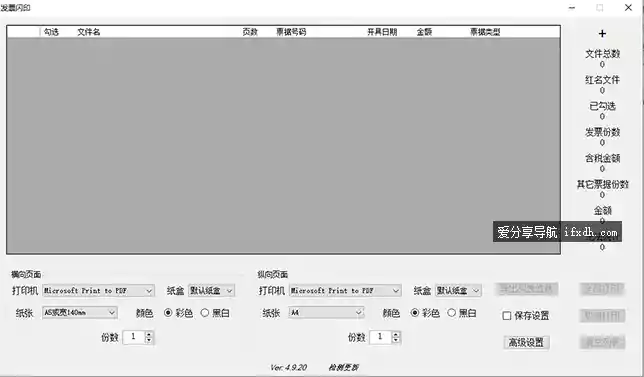
Task: Click the 开具日期 column header
Action: click(x=382, y=32)
